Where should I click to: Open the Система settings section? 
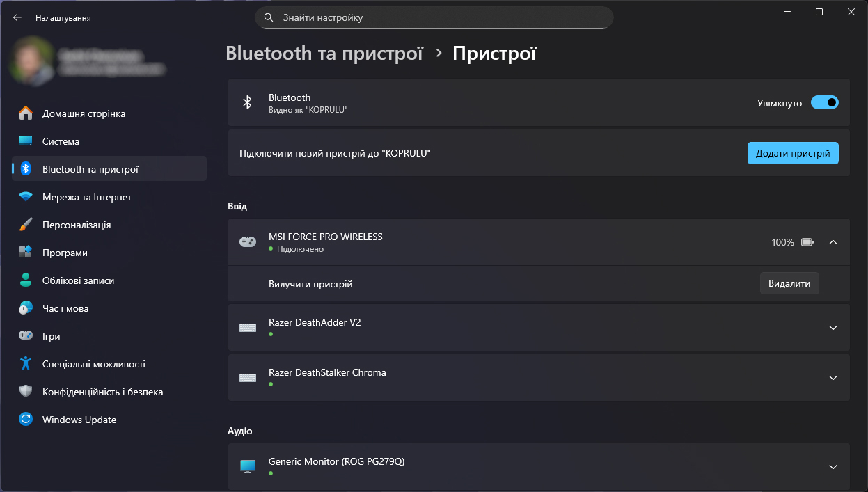[x=61, y=141]
